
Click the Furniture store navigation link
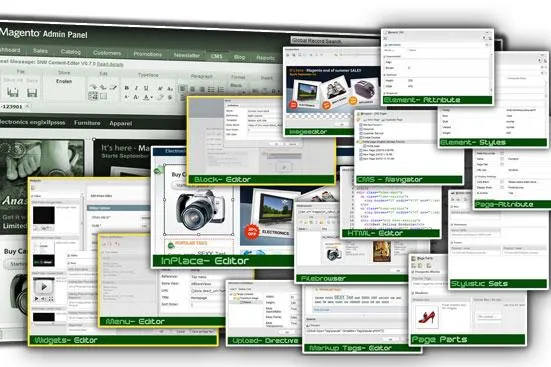87,123
